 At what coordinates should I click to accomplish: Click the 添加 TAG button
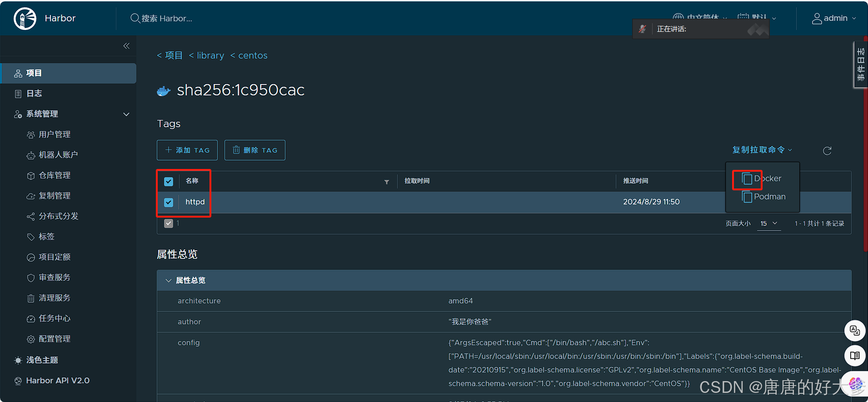coord(187,150)
